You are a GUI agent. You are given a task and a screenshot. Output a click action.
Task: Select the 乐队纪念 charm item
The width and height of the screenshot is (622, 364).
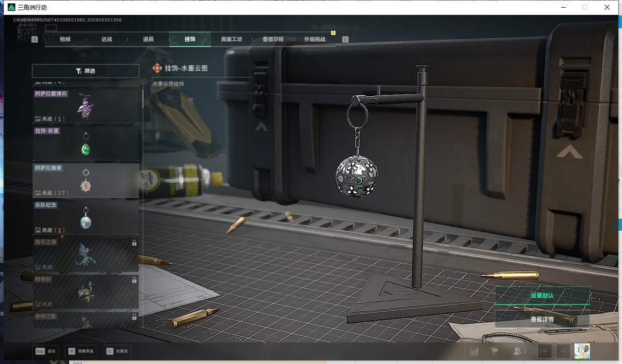[85, 218]
